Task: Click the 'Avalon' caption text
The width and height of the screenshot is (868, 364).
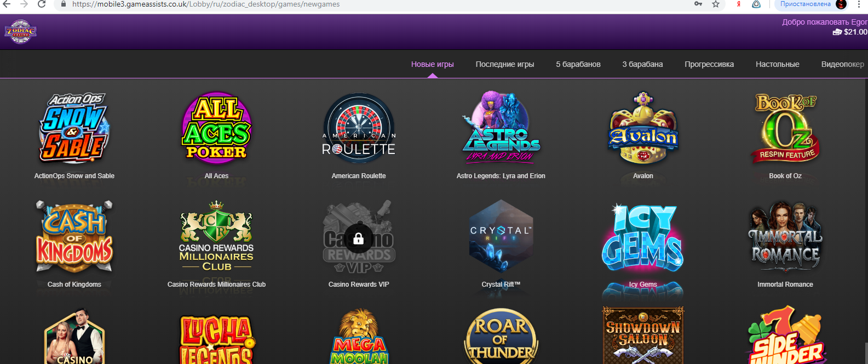Action: coord(643,176)
